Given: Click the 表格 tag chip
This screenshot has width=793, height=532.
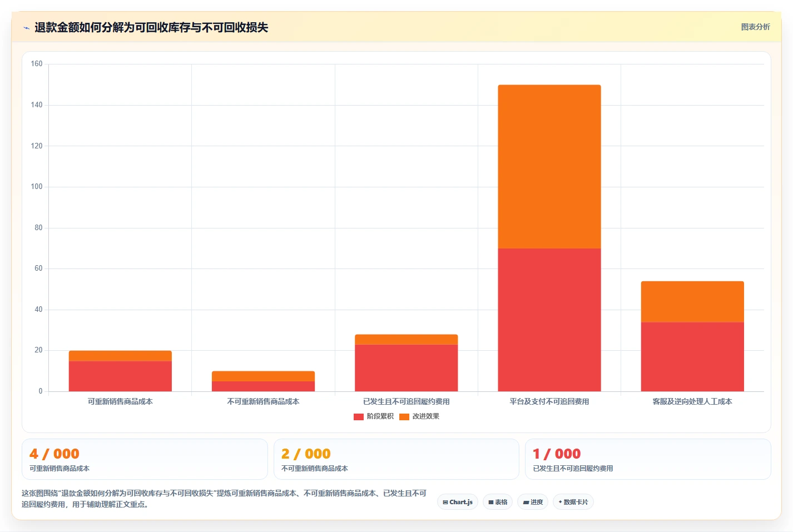Looking at the screenshot, I should (498, 502).
